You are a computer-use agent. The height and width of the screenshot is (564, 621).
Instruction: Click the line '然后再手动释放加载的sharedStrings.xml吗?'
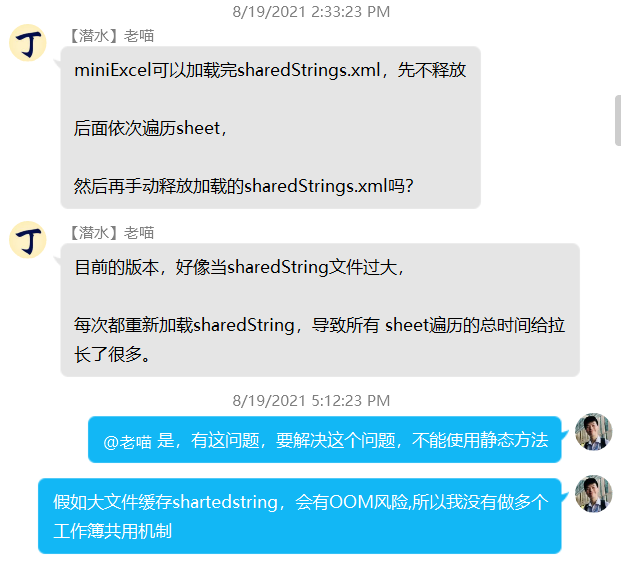tap(244, 186)
